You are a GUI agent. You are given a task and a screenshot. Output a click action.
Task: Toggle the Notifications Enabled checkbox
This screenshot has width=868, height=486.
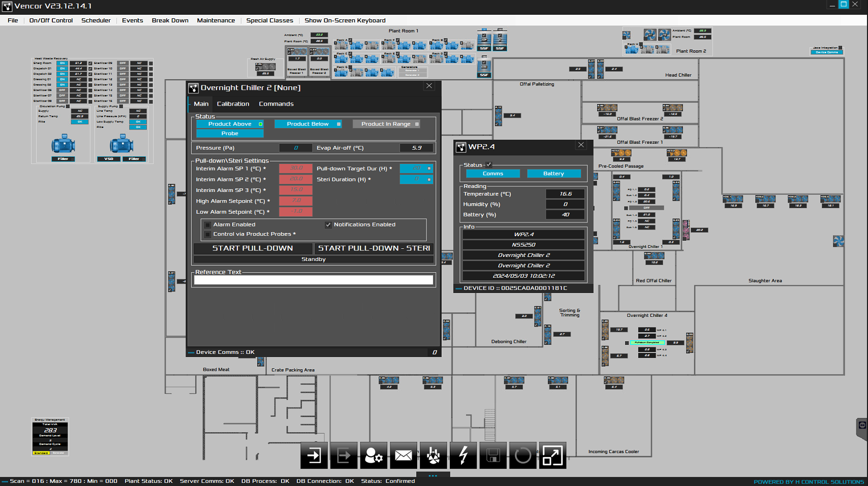pyautogui.click(x=328, y=224)
